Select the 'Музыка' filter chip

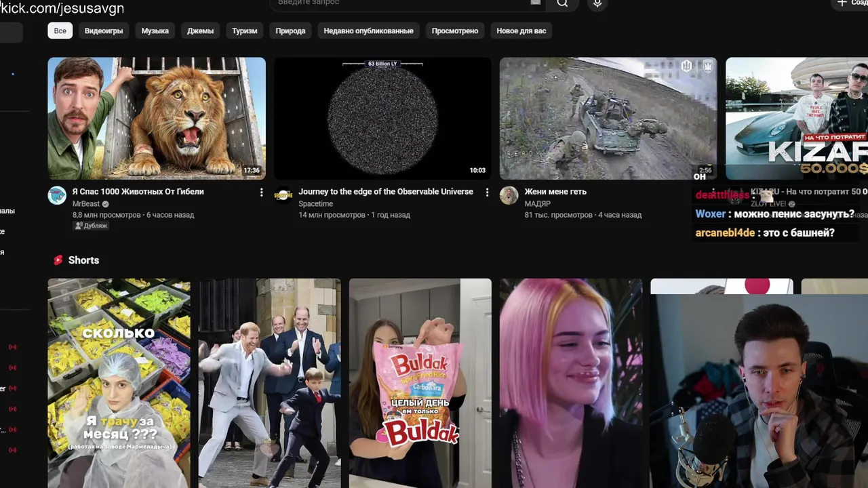(x=155, y=30)
